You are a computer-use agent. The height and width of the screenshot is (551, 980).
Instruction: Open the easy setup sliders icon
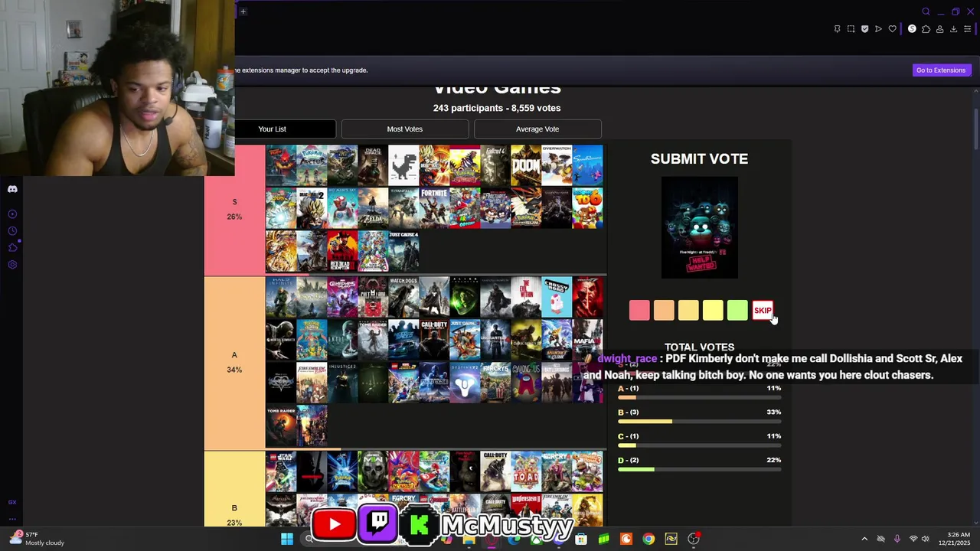tap(967, 29)
